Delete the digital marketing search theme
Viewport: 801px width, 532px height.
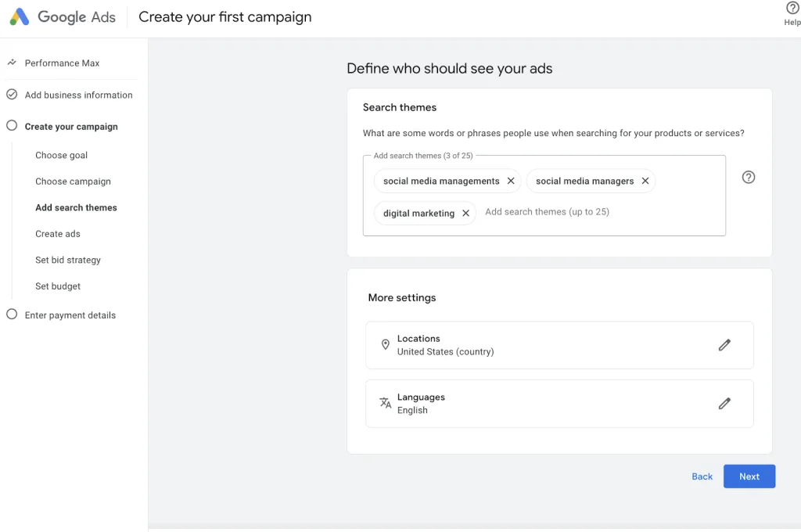point(465,213)
